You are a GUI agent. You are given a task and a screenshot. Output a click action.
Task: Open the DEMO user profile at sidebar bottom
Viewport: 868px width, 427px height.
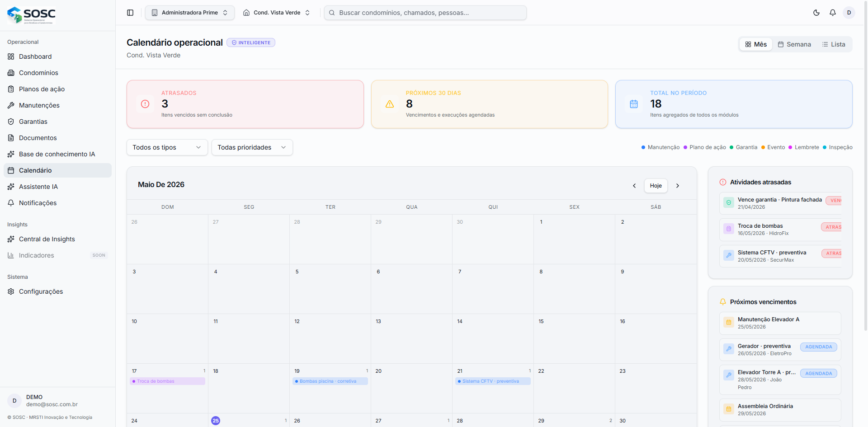[57, 401]
